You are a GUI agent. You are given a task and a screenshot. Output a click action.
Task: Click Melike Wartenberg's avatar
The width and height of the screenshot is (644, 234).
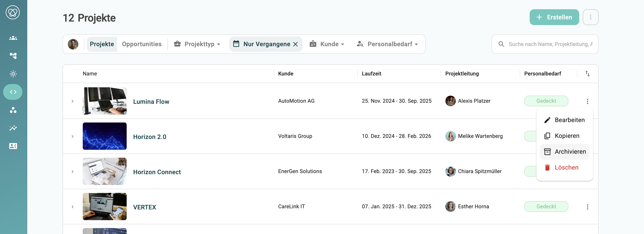tap(450, 136)
